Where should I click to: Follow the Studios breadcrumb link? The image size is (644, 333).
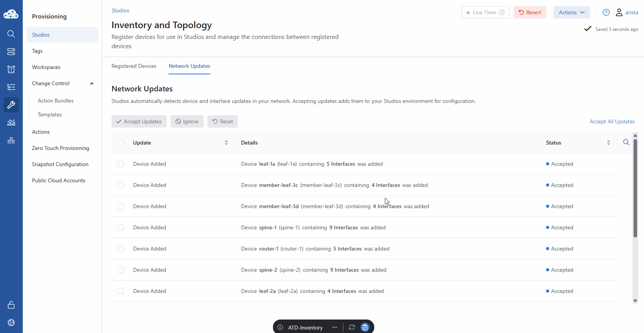[x=120, y=10]
